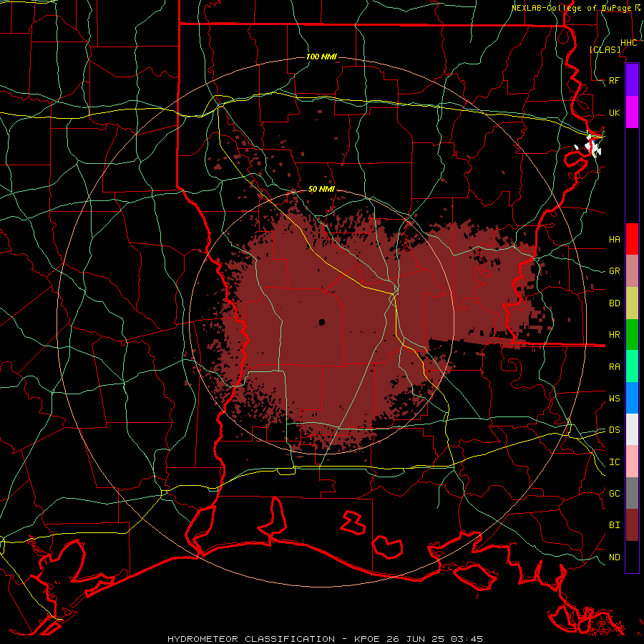
Task: Click the RF purple legend swatch
Action: coord(632,80)
